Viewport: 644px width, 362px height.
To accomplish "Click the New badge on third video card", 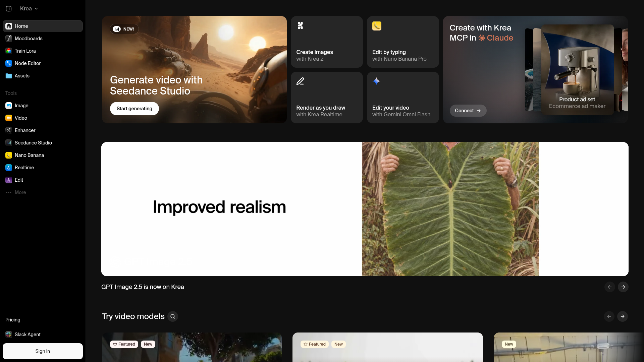I will coord(509,344).
